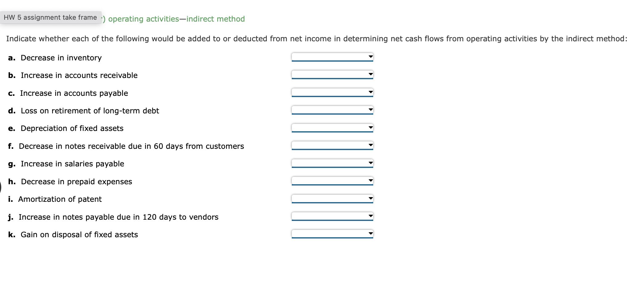Click the dropdown arrow for item e
The image size is (644, 305).
click(x=370, y=127)
